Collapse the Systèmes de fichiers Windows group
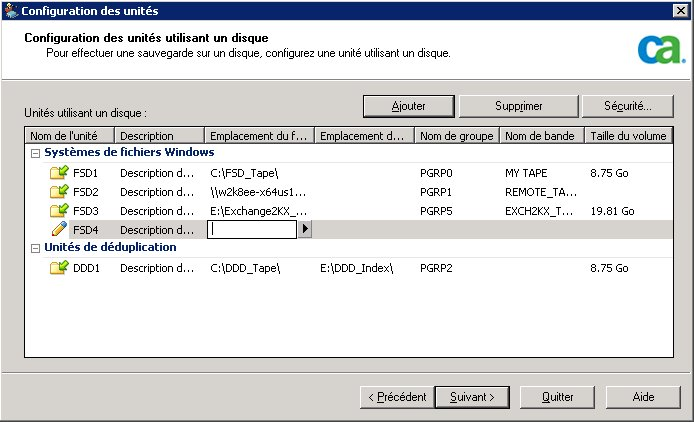Image resolution: width=694 pixels, height=422 pixels. pyautogui.click(x=36, y=153)
